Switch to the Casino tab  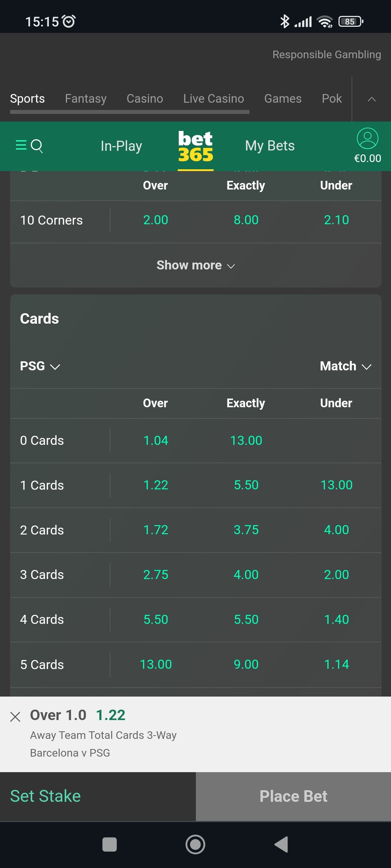(x=145, y=98)
